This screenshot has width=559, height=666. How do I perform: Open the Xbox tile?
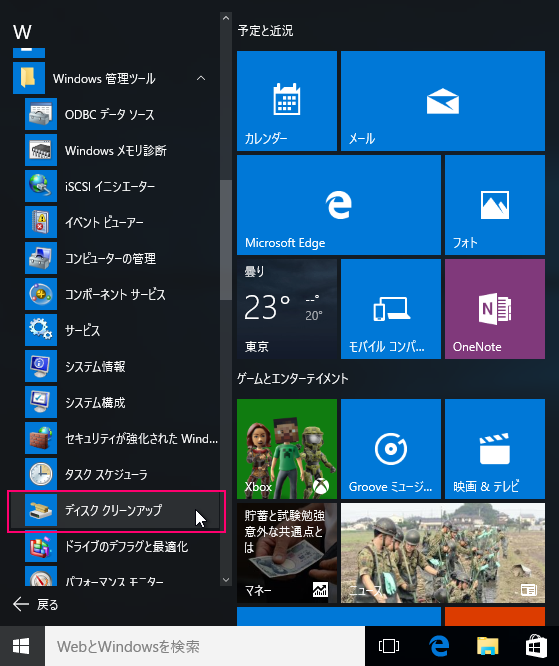[x=287, y=449]
